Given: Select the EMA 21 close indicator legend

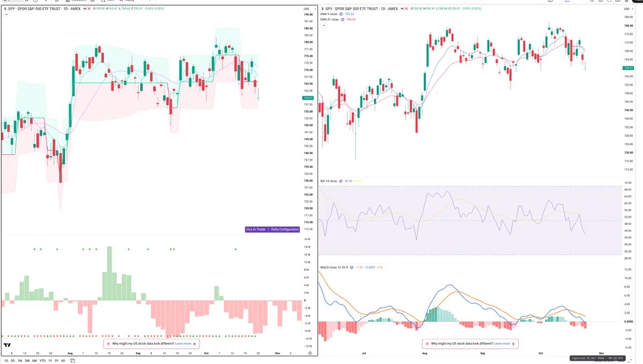Looking at the screenshot, I should (x=330, y=19).
